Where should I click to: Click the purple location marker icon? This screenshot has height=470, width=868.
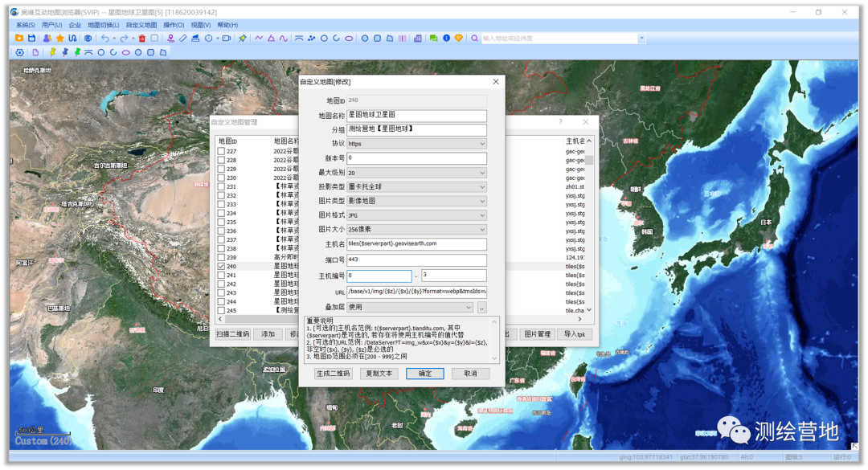[170, 39]
